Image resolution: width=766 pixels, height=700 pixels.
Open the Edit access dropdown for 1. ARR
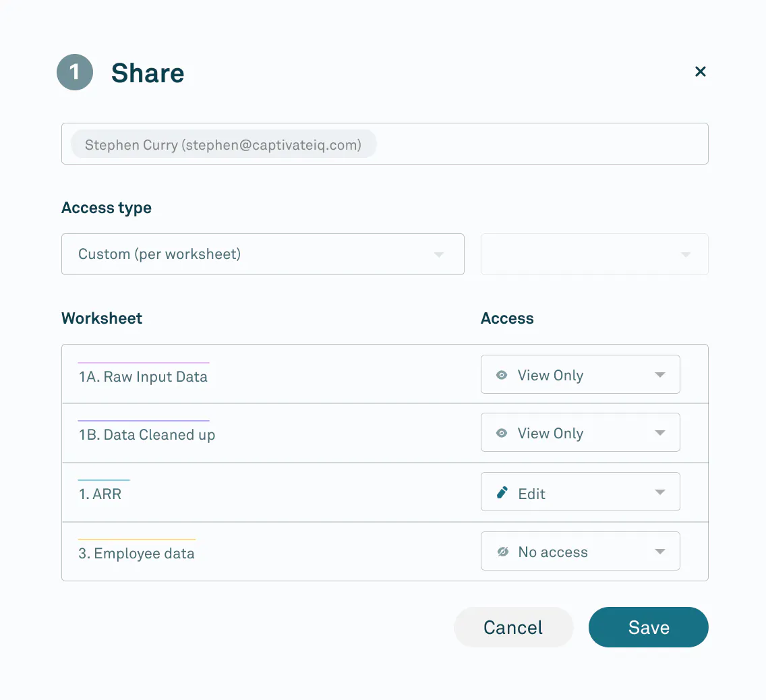(580, 492)
